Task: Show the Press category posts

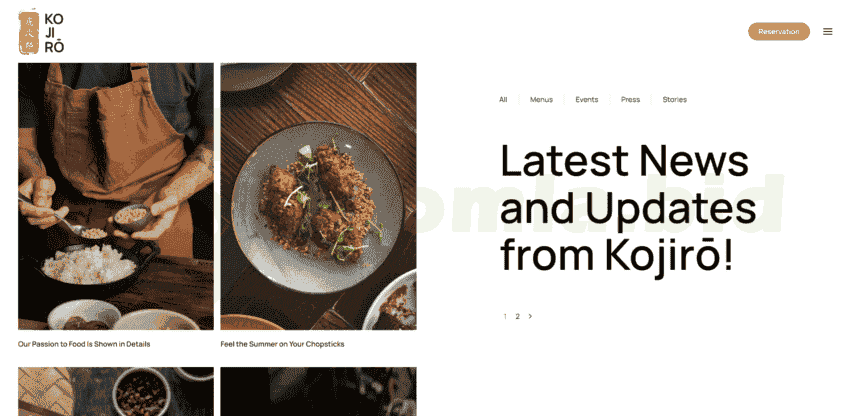Action: (630, 99)
